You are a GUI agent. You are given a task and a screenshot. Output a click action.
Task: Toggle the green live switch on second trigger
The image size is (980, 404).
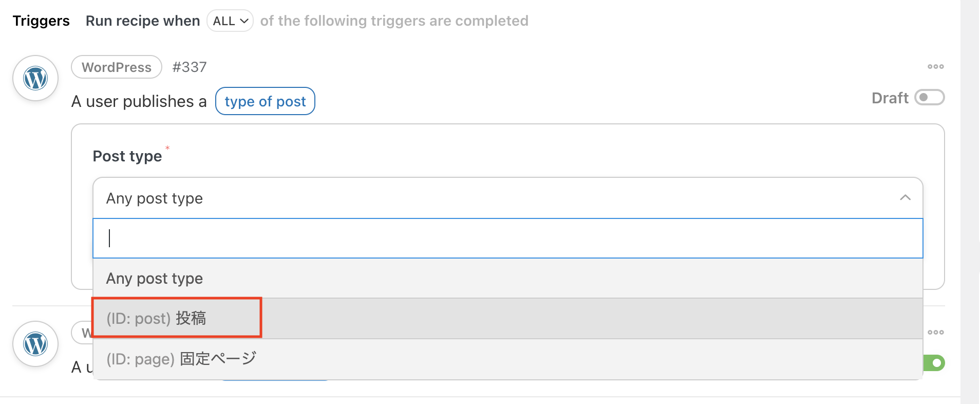(934, 363)
